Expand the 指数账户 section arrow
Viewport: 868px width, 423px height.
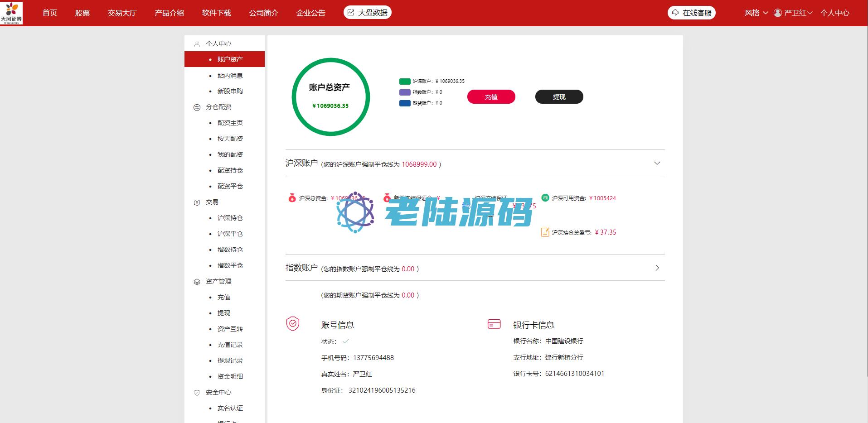tap(657, 268)
